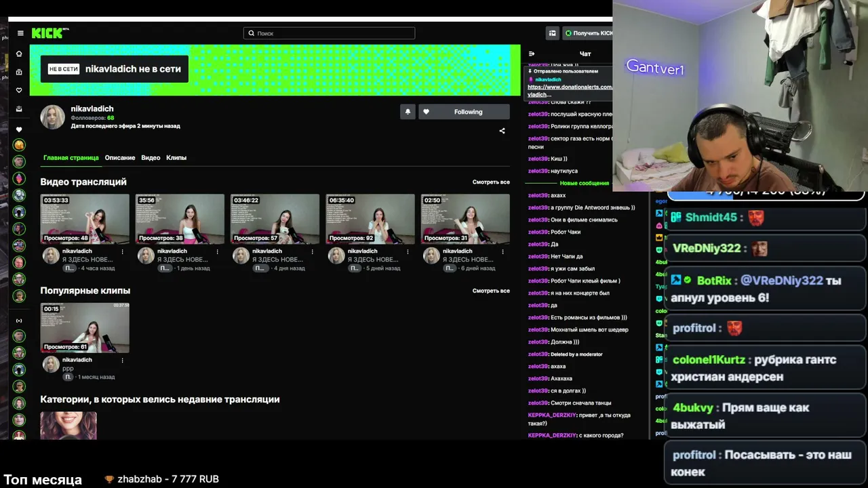Switch to the Видео tab
This screenshot has height=488, width=868.
(151, 158)
